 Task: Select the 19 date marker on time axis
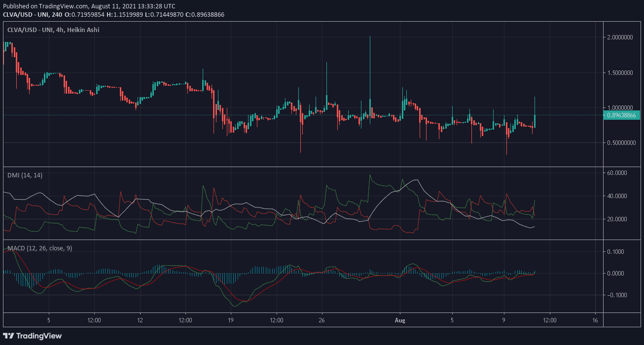[x=231, y=319]
